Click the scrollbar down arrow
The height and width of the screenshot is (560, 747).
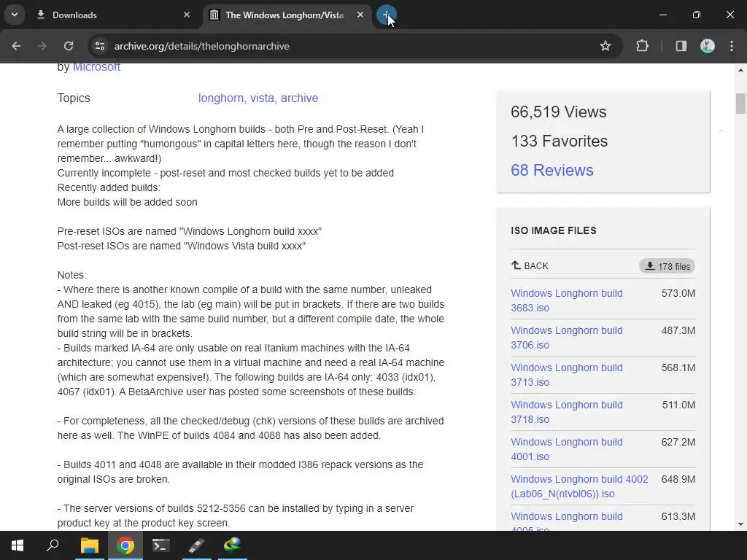point(740,524)
